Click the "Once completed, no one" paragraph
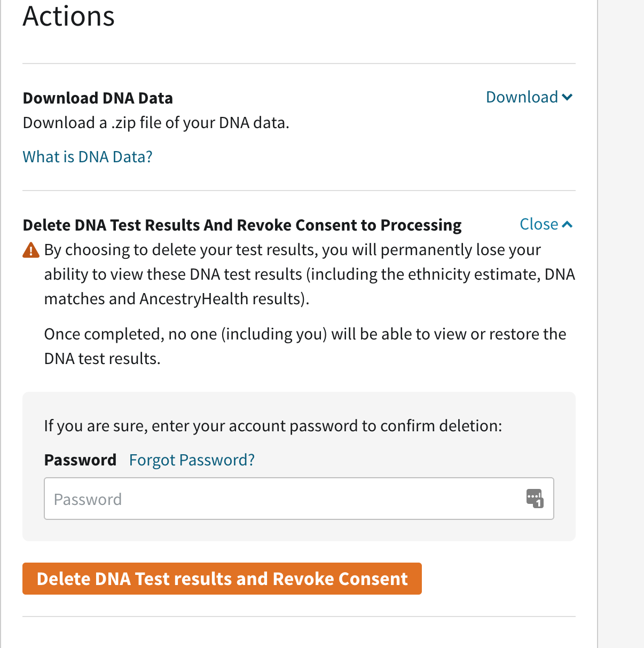Viewport: 644px width, 648px height. click(x=305, y=346)
